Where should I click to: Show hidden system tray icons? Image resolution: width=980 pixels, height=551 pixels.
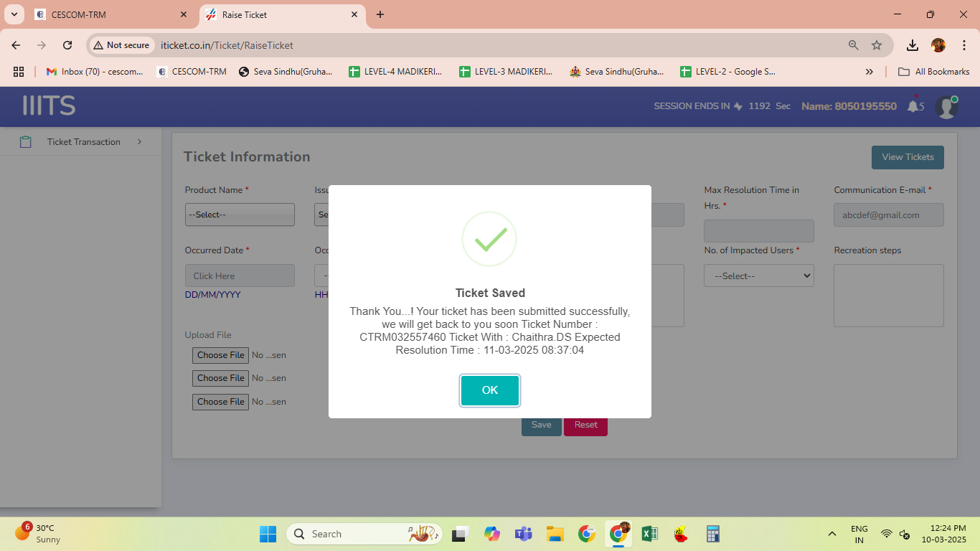(x=832, y=534)
